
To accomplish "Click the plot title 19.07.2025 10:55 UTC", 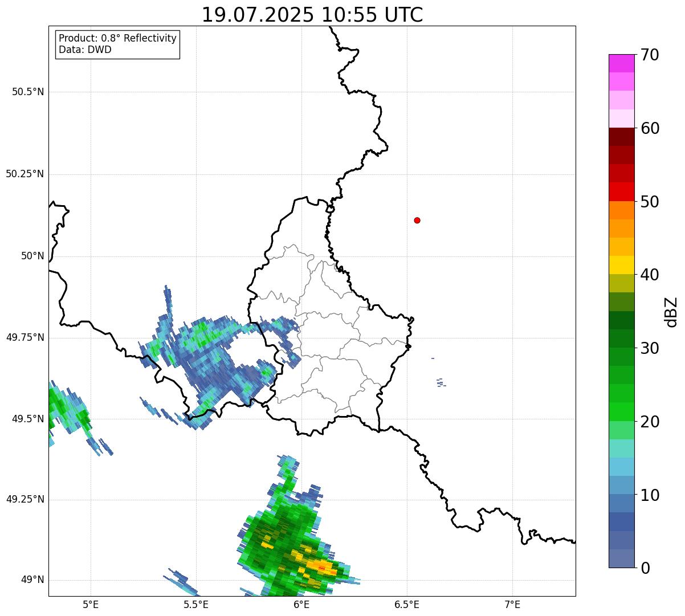I will point(312,14).
